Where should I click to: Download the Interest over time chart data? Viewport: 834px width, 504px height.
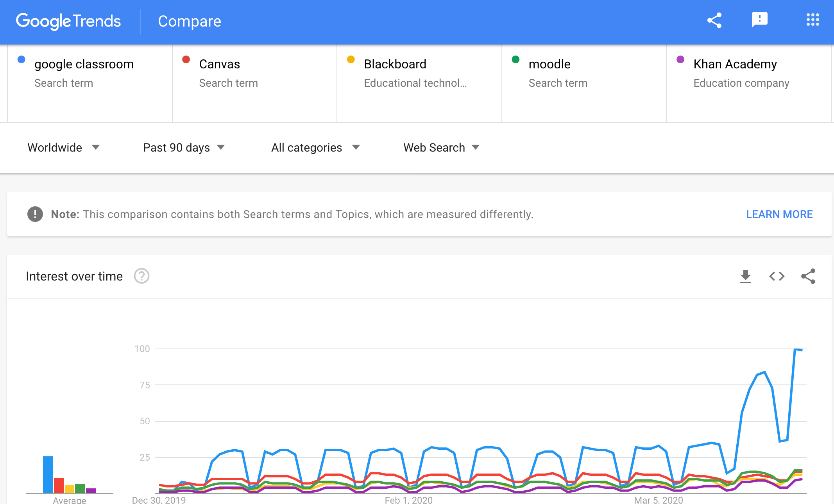[745, 276]
